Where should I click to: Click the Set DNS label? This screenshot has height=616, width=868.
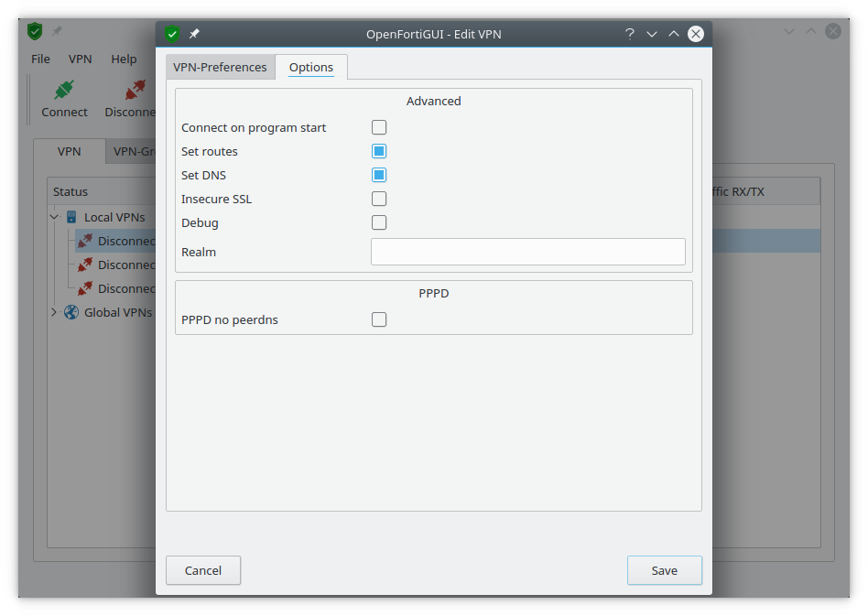[x=203, y=175]
